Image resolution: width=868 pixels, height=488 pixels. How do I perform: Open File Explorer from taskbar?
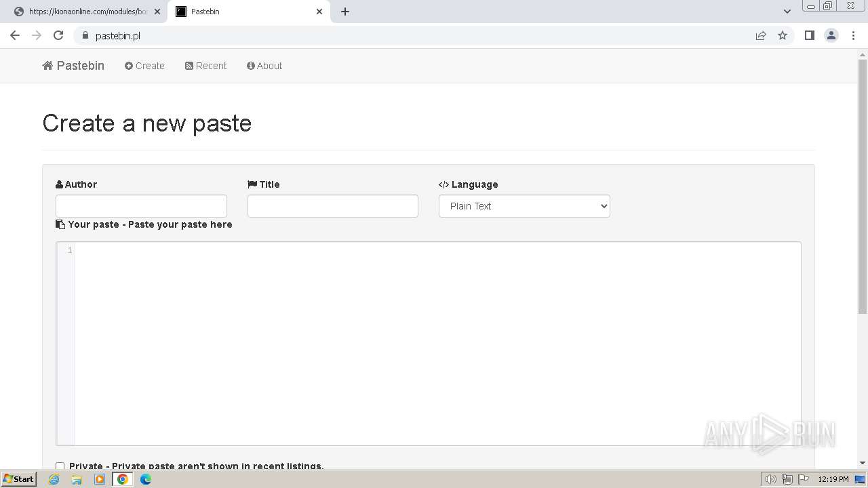point(77,479)
